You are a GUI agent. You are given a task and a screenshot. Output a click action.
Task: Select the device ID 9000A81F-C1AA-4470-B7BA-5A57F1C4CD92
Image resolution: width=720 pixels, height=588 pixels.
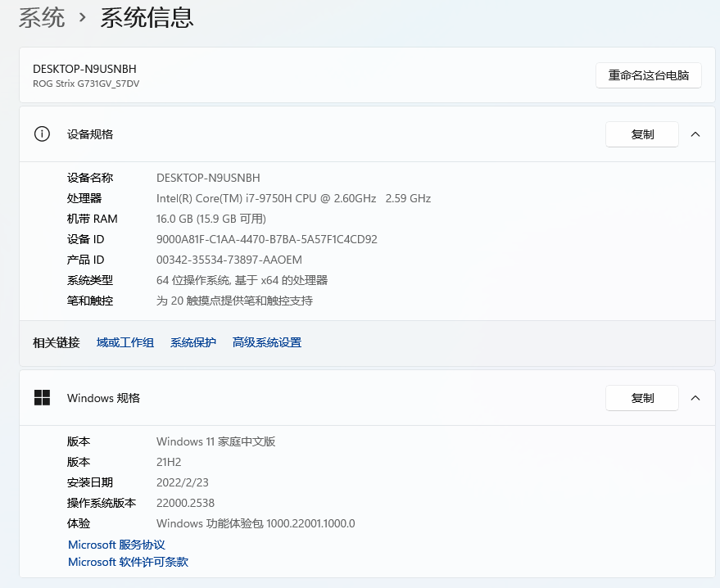[x=267, y=239]
